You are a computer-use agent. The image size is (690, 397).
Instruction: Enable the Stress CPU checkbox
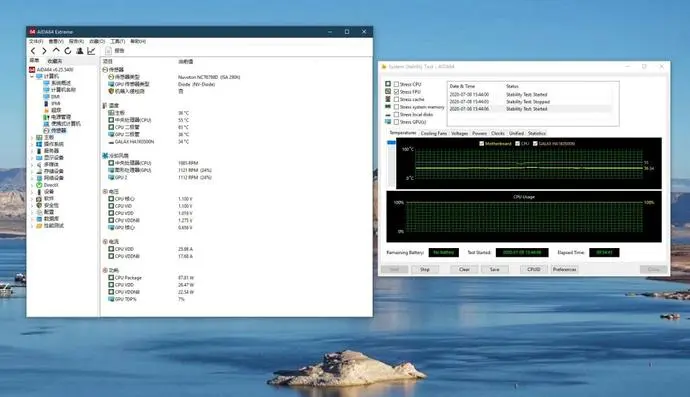(396, 84)
